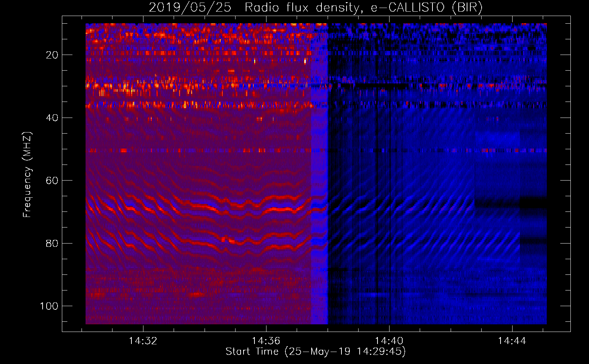
Task: Click the 80 frequency tick label
Action: pyautogui.click(x=52, y=243)
